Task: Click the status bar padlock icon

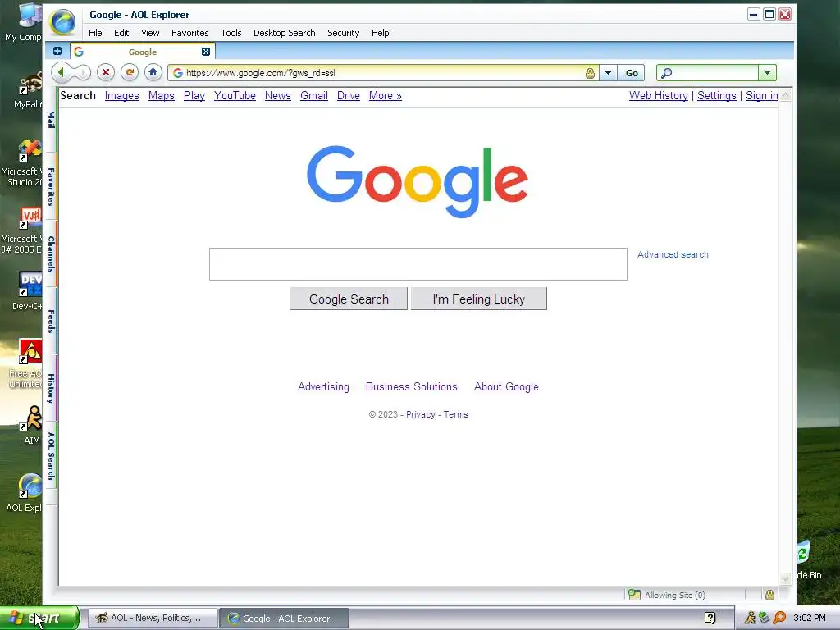Action: (769, 595)
